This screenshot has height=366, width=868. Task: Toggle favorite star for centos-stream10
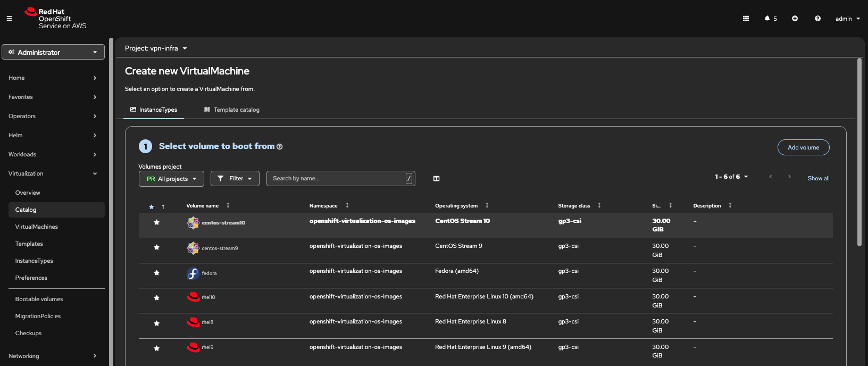[x=156, y=222]
